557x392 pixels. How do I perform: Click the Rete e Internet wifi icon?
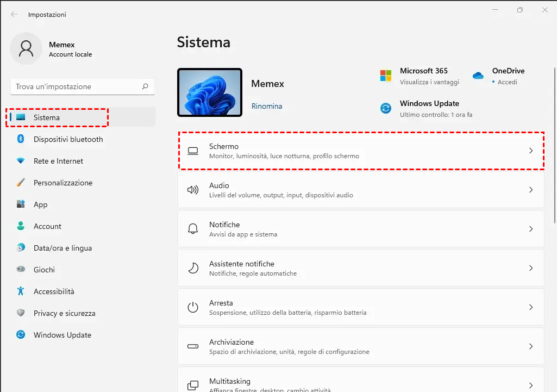point(21,161)
